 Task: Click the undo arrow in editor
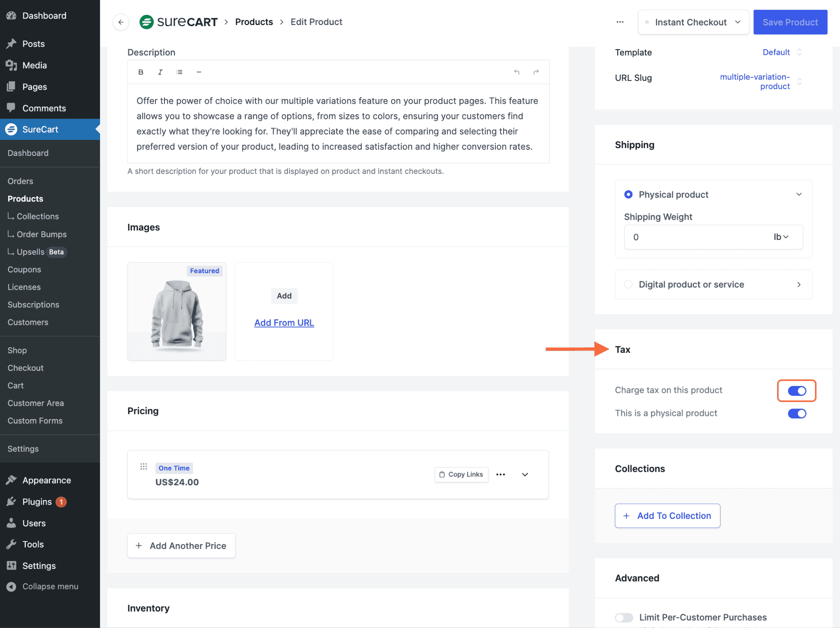[516, 72]
